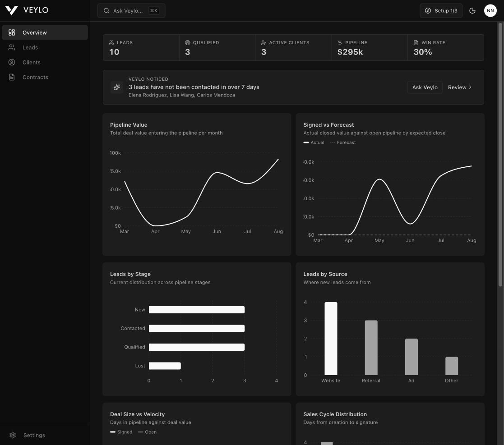The height and width of the screenshot is (445, 504).
Task: Click the Pipeline dollar icon
Action: pyautogui.click(x=340, y=42)
